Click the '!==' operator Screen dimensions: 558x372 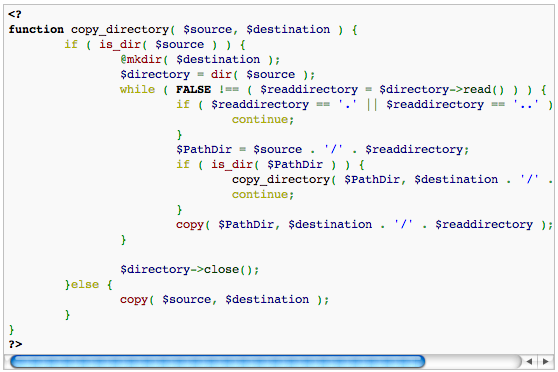click(229, 89)
